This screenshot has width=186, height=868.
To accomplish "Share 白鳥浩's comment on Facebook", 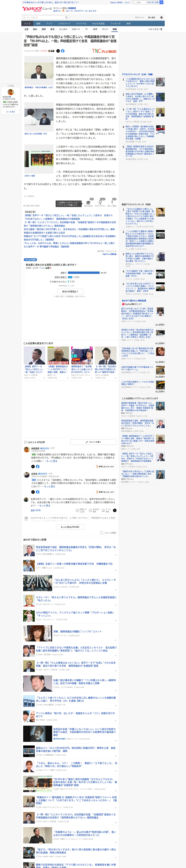I will click(x=38, y=492).
